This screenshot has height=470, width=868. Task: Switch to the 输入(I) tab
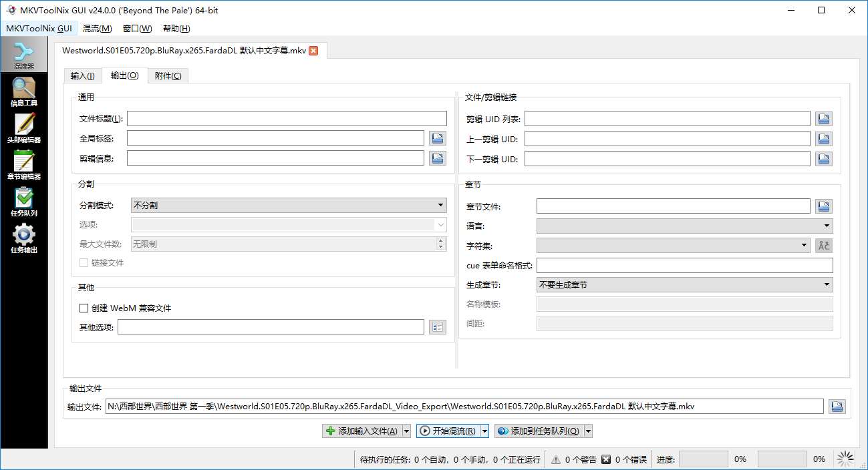click(83, 76)
